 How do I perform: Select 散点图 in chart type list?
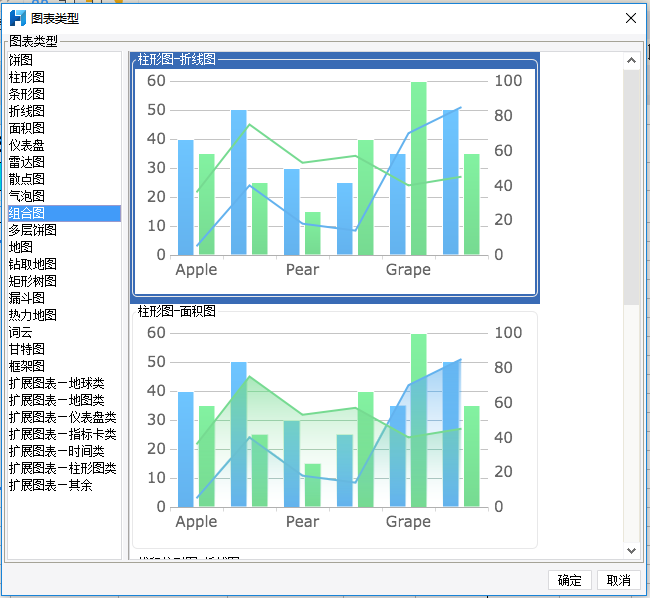64,179
